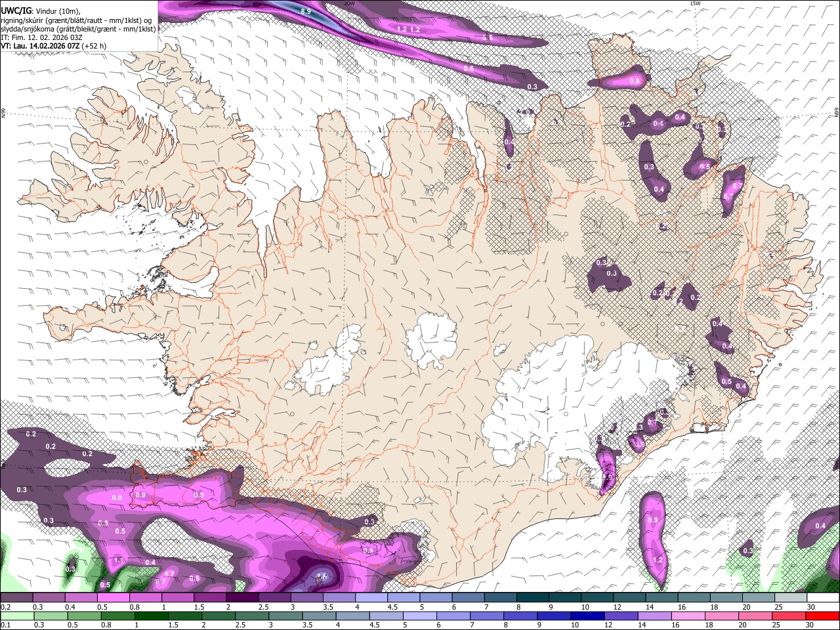This screenshot has height=630, width=840.
Task: Pick the light pink 16 swatch in the lower legend row
Action: (x=688, y=616)
